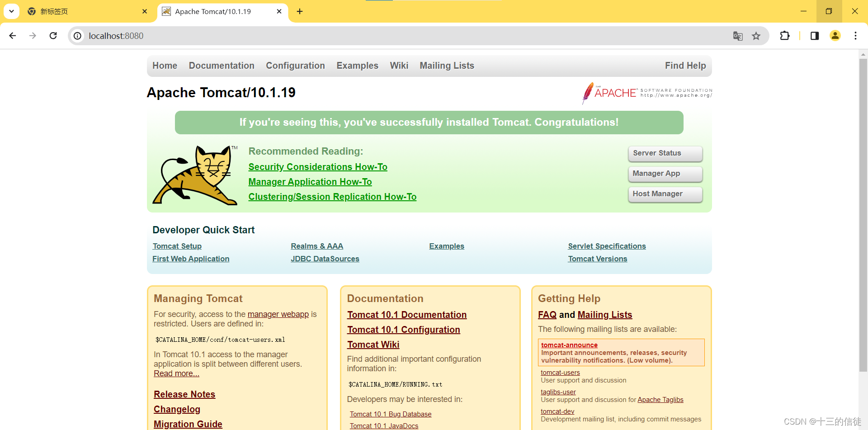Open Security Considerations How-To link

(x=318, y=167)
